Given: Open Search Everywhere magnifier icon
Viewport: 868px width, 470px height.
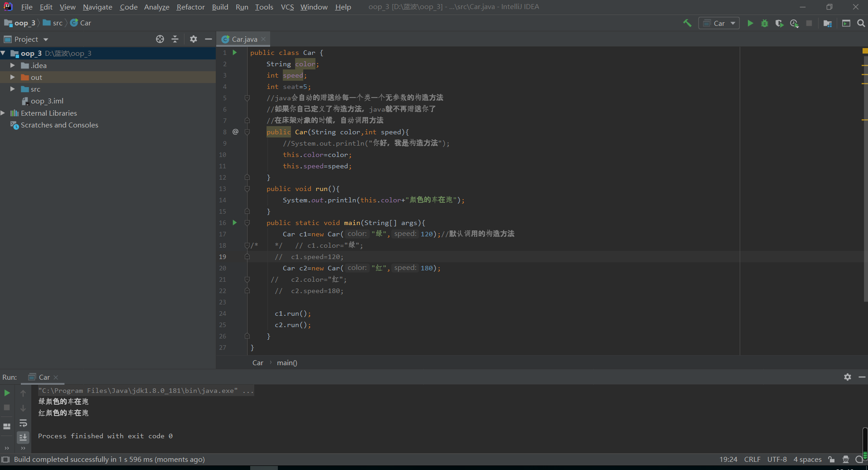Looking at the screenshot, I should (861, 23).
